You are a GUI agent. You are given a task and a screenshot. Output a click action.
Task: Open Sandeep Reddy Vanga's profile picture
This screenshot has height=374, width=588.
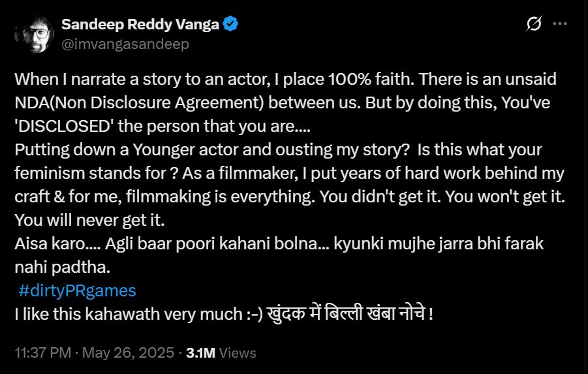tap(33, 34)
